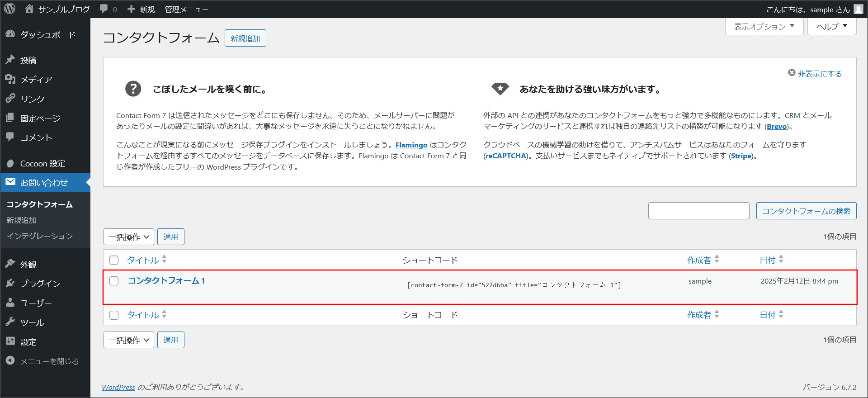Toggle select-all checkbox in table header
868x398 pixels.
coord(114,260)
